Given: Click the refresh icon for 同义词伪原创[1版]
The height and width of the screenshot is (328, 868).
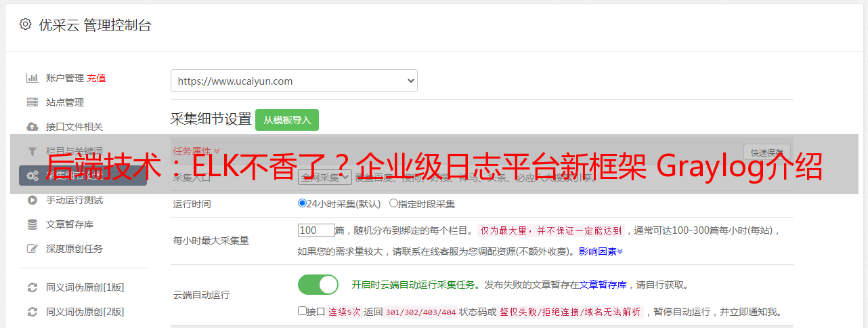Looking at the screenshot, I should tap(32, 287).
